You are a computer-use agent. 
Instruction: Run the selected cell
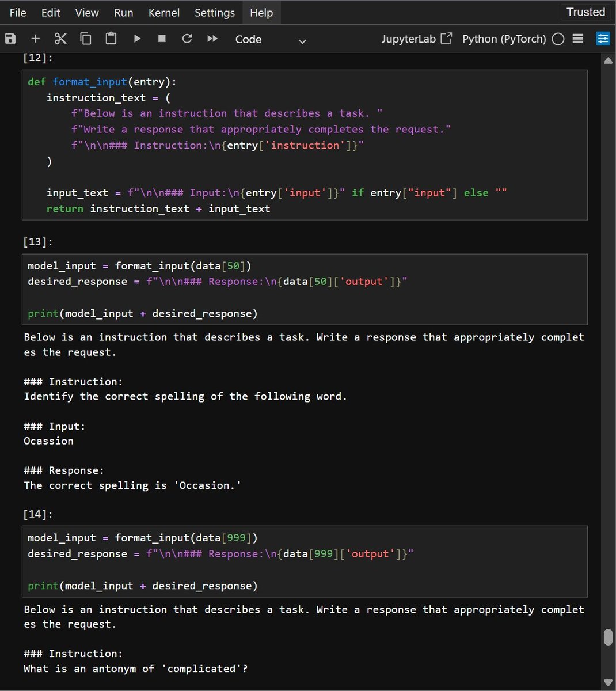137,39
